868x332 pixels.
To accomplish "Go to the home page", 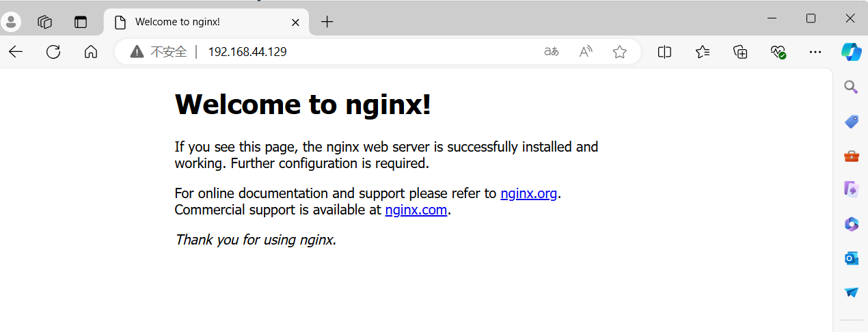I will click(x=91, y=52).
